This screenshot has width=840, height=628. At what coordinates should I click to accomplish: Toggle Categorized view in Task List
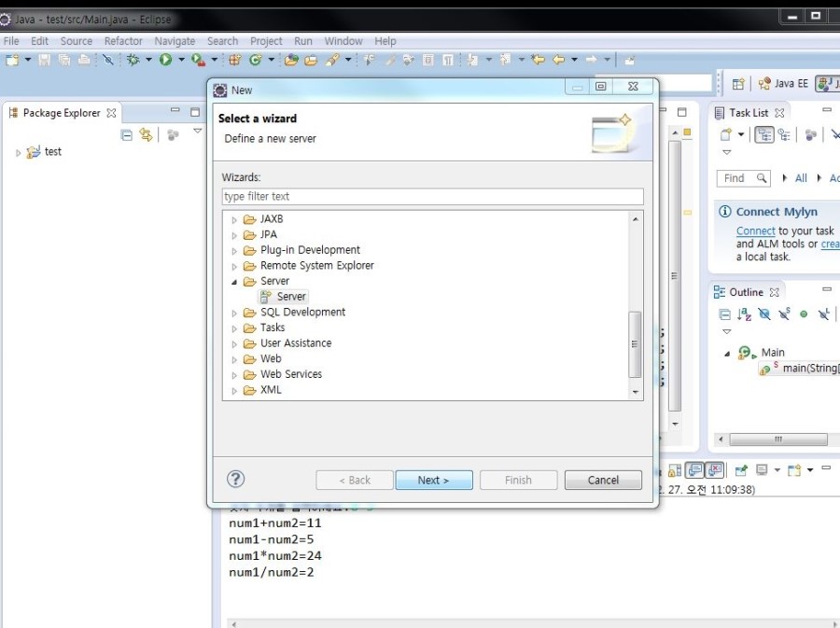[763, 134]
